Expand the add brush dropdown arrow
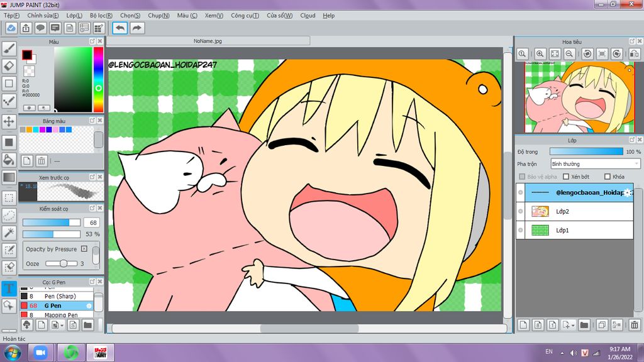Viewport: 644px width, 362px height. (x=62, y=325)
